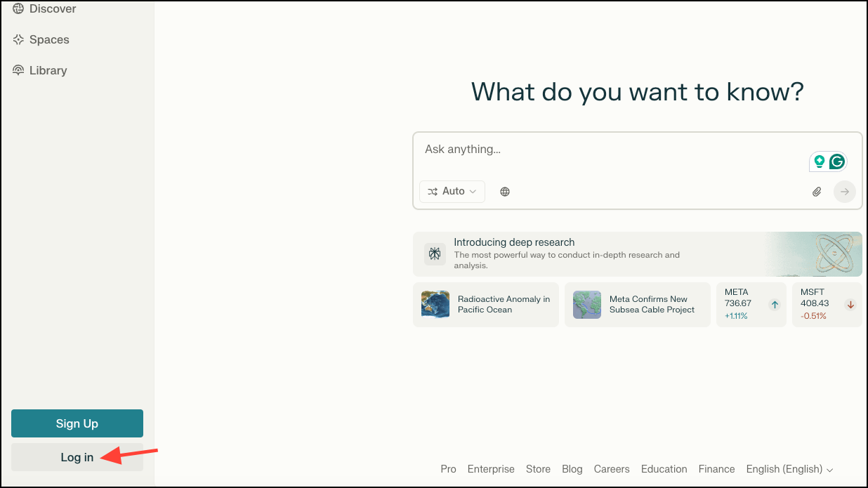Click the Log in button
This screenshot has width=868, height=488.
[77, 457]
